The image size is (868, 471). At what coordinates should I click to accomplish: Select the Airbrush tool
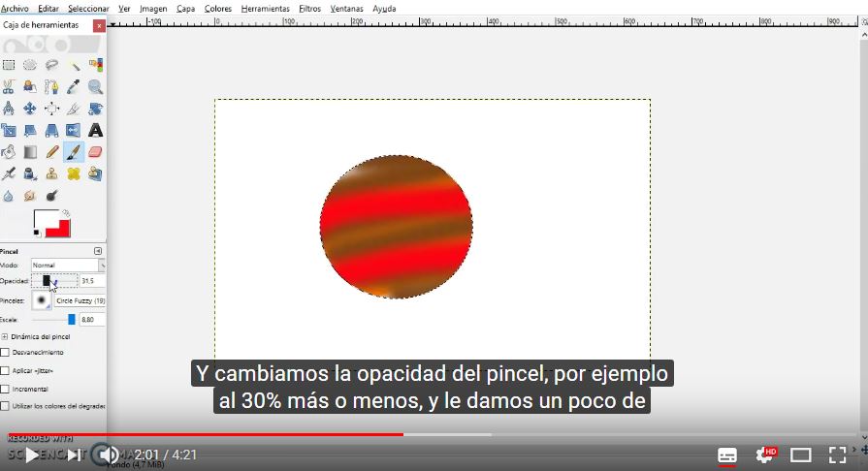(9, 173)
